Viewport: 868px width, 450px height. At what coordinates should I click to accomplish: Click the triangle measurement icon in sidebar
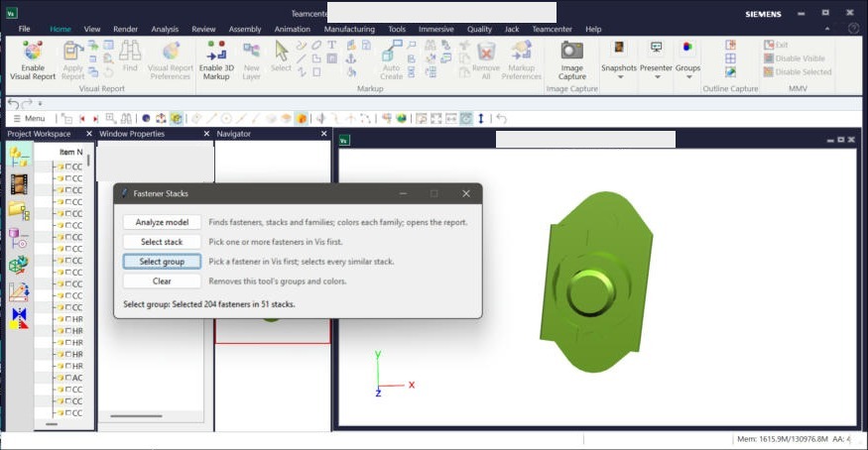(20, 291)
